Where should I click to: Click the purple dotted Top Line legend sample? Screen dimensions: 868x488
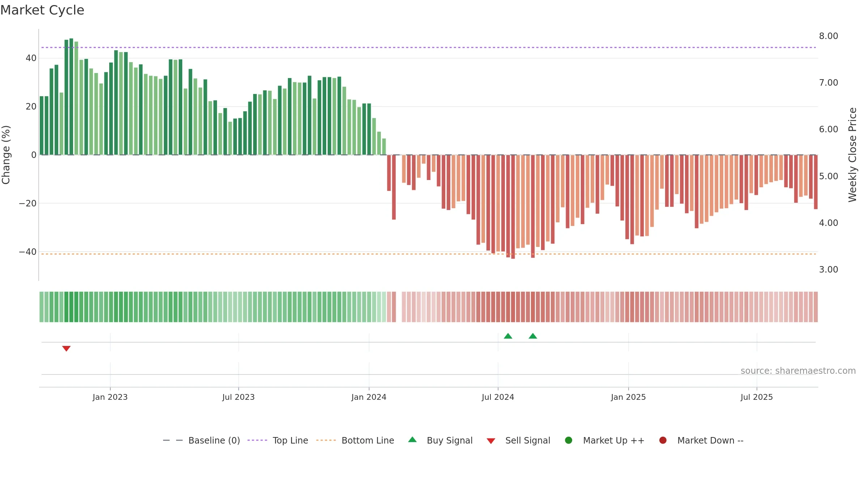click(x=257, y=440)
